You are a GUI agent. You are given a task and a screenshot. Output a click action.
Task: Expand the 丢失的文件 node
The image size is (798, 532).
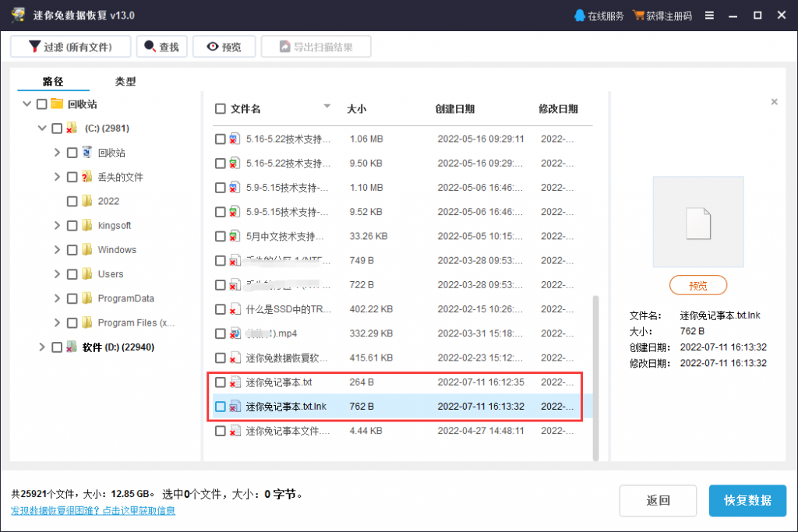click(x=57, y=177)
